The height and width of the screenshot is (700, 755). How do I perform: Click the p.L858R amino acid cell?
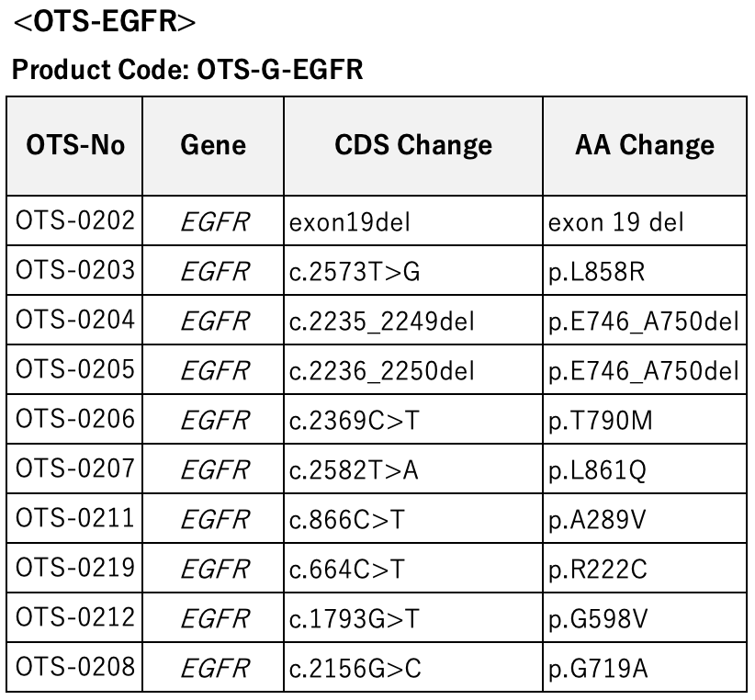point(645,271)
